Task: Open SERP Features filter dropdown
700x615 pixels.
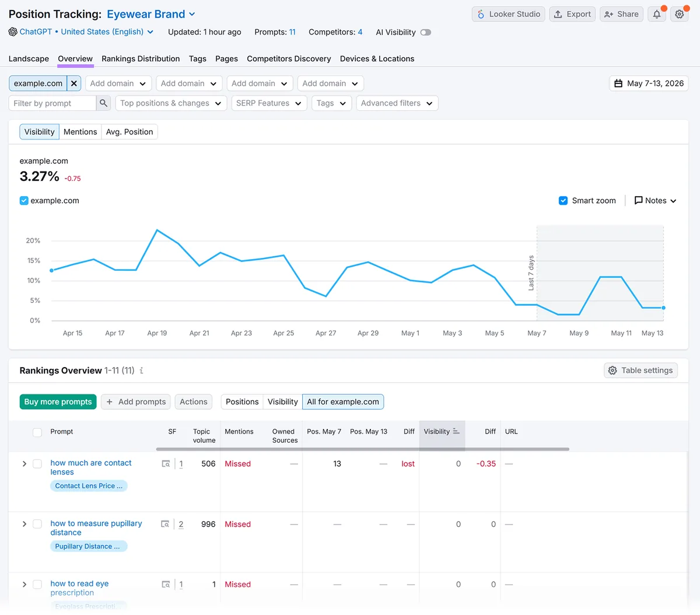Action: click(269, 103)
